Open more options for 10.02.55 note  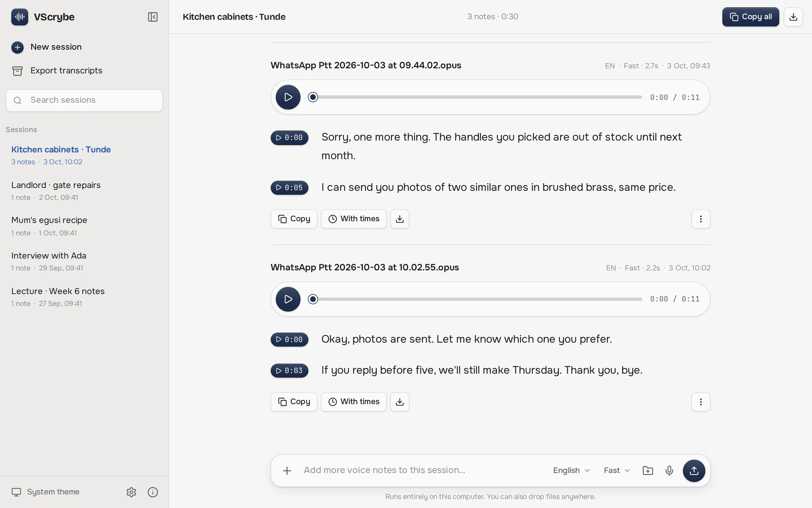pyautogui.click(x=700, y=402)
